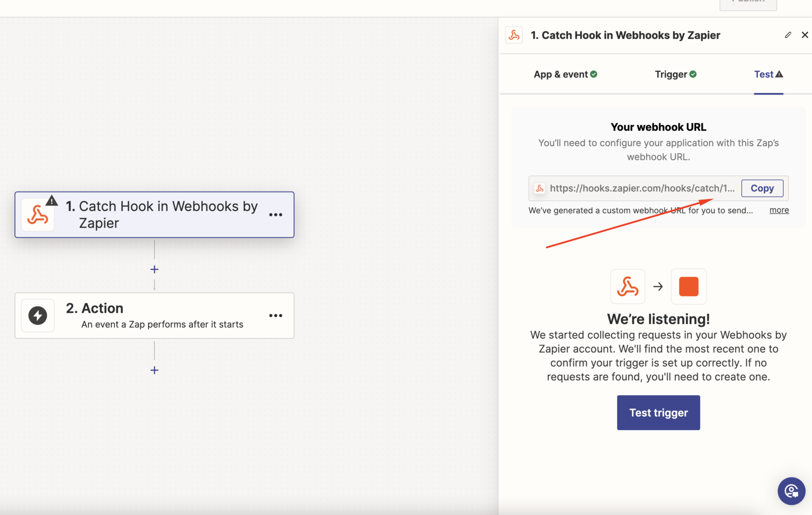812x515 pixels.
Task: Click the webhook icon on the Catch Hook step
Action: point(38,215)
